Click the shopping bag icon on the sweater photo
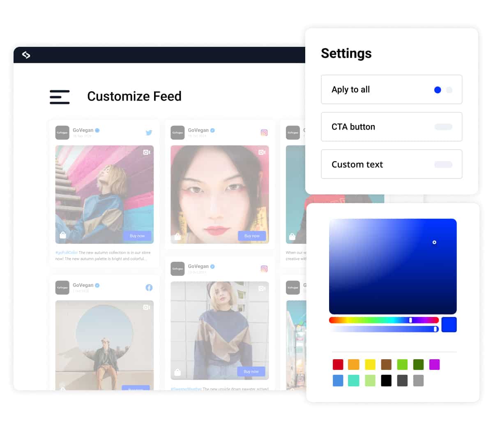 177,372
